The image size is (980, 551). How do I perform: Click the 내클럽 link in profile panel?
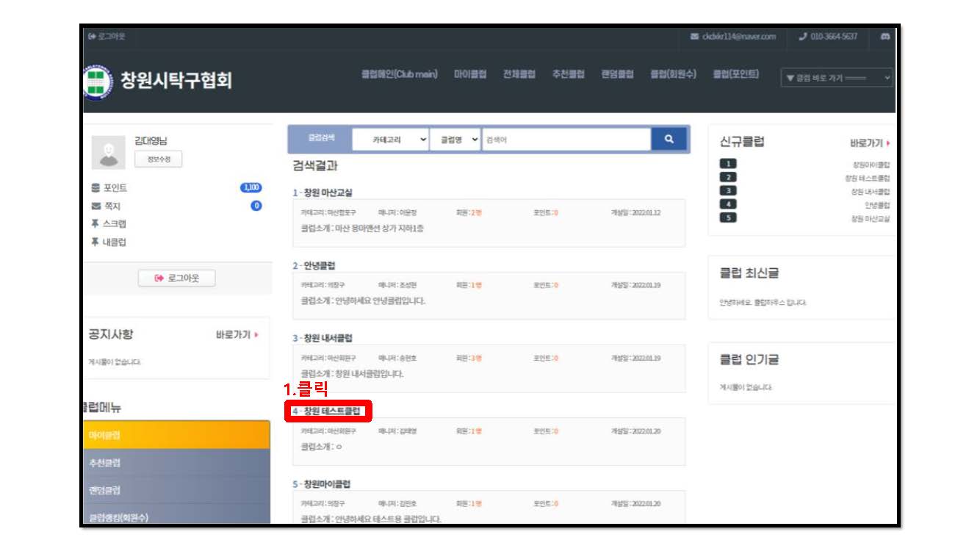point(114,242)
